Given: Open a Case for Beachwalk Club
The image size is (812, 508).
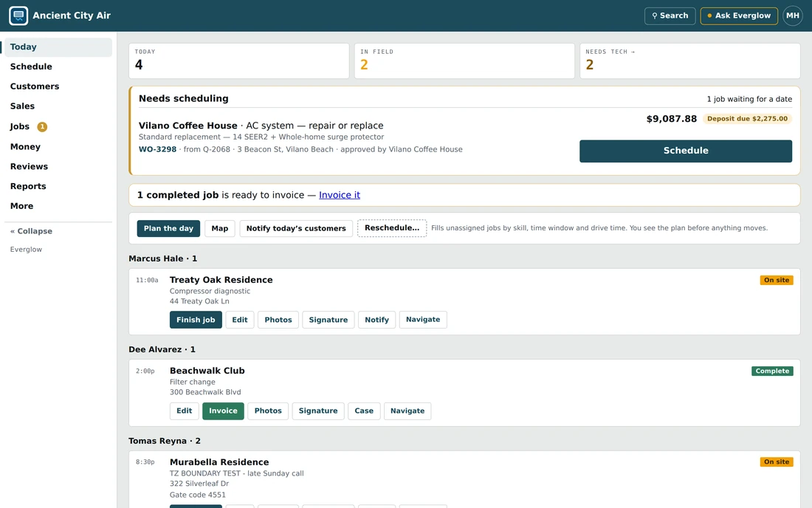Looking at the screenshot, I should (364, 411).
